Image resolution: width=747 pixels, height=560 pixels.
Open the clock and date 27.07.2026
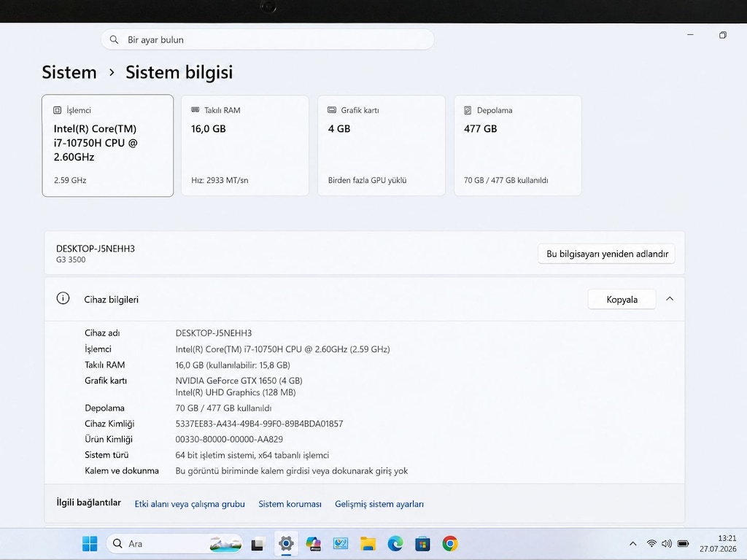(x=718, y=543)
